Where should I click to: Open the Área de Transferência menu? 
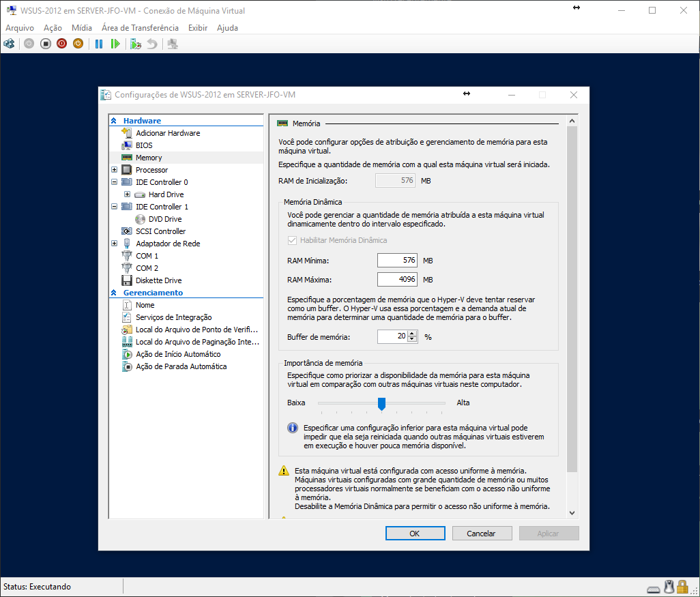pyautogui.click(x=140, y=28)
